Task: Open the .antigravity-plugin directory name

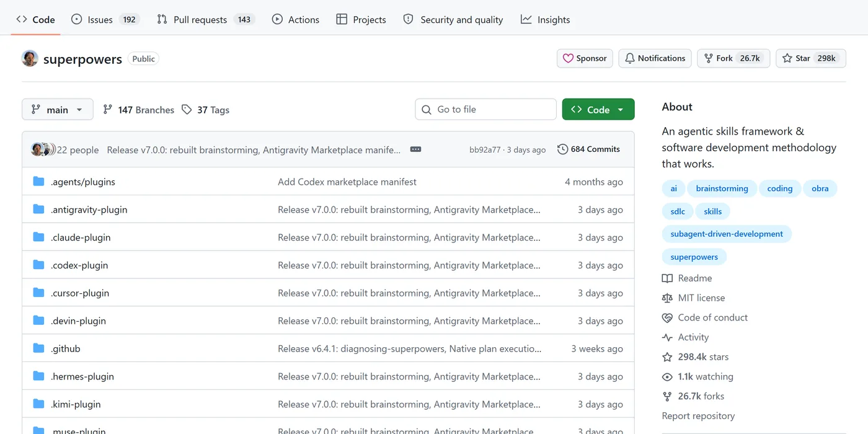Action: tap(89, 210)
